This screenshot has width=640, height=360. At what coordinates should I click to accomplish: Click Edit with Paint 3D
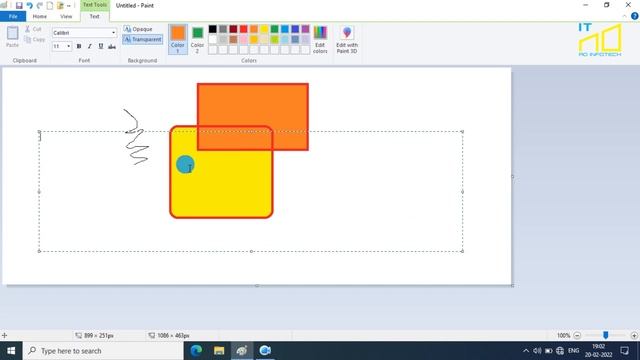pos(347,39)
